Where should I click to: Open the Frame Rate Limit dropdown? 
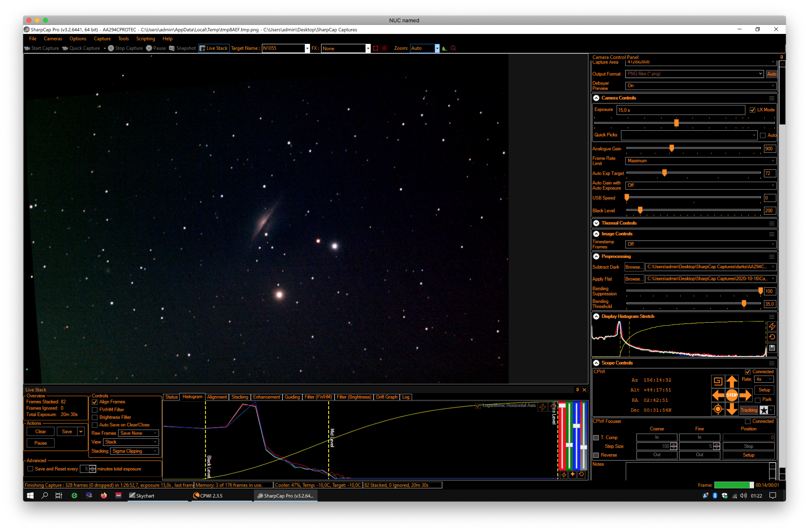(x=701, y=161)
